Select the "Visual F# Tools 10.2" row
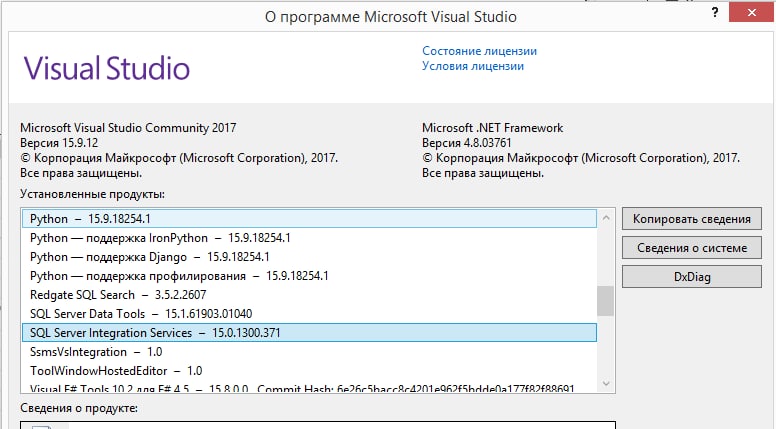 coord(309,388)
